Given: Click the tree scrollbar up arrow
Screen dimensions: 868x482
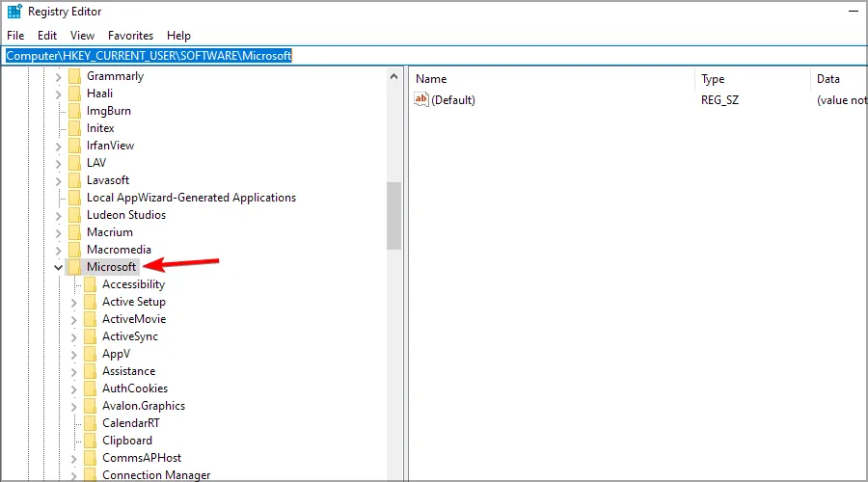Looking at the screenshot, I should pyautogui.click(x=394, y=76).
